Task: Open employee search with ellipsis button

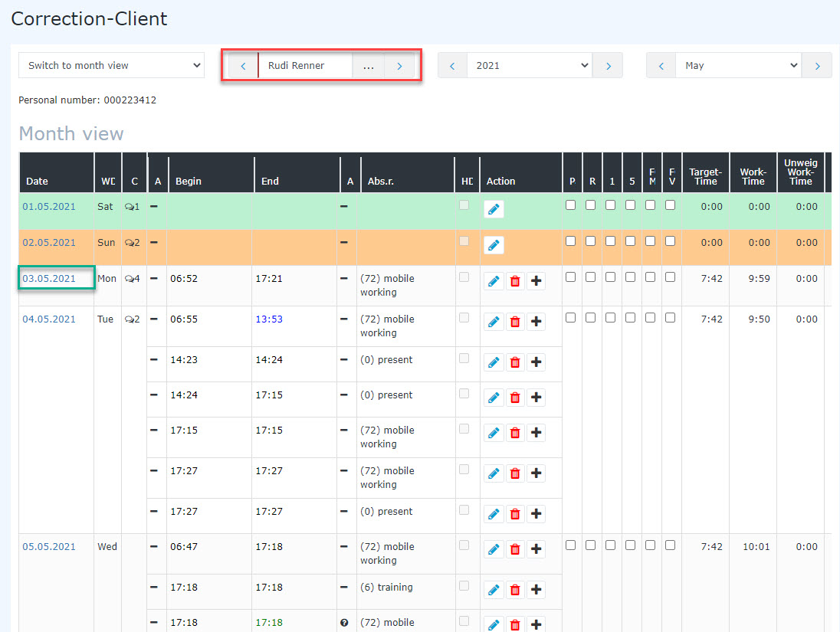Action: click(x=369, y=66)
